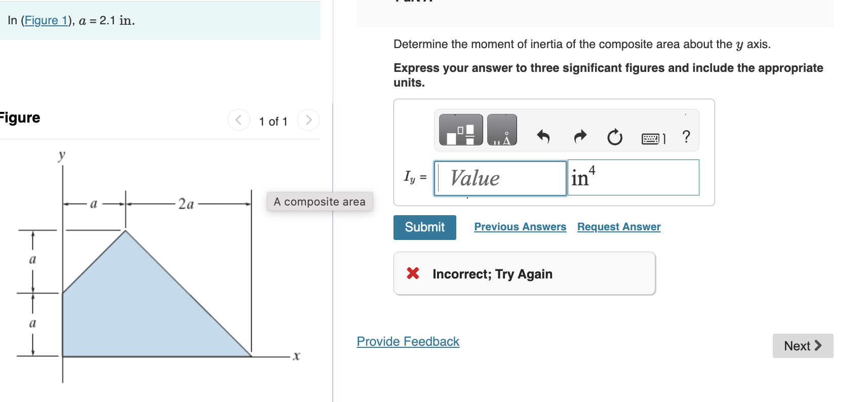Submit the moment of inertia answer
Screen dimensions: 868x402
click(424, 227)
